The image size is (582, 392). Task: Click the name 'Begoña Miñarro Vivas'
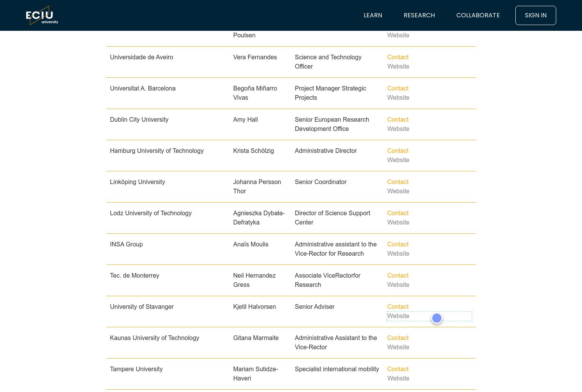point(255,93)
